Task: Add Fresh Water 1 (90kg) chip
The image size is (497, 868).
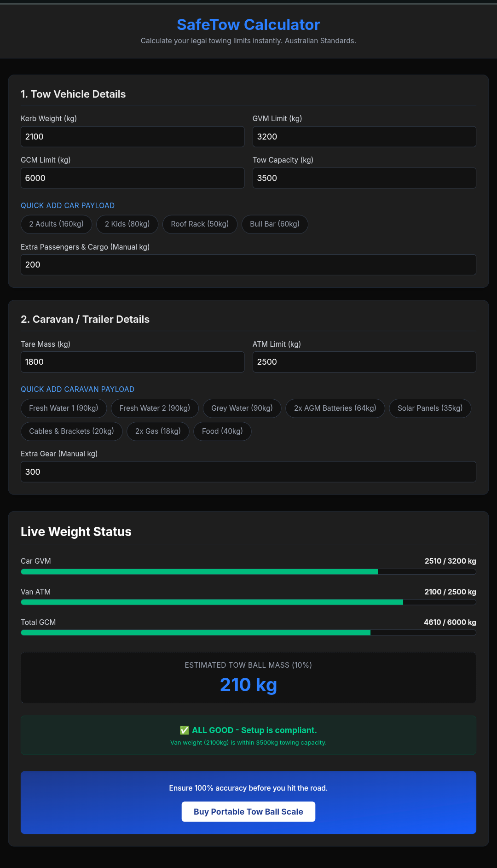Action: (64, 408)
